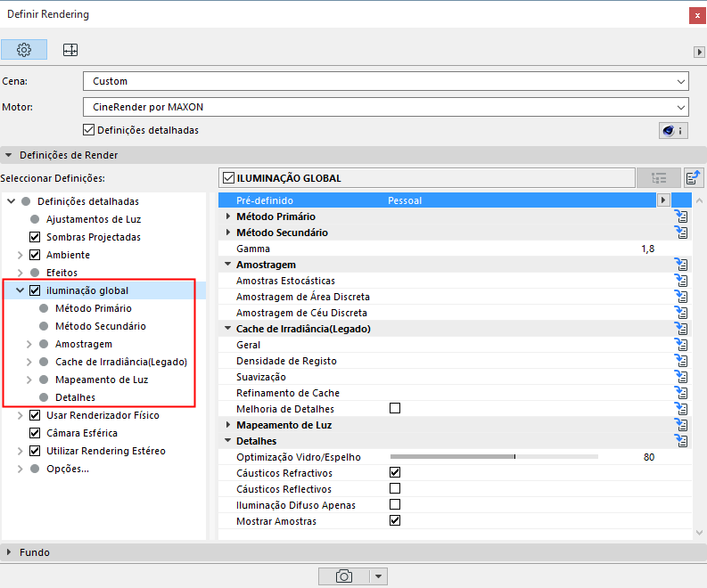Screen dimensions: 707x588
Task: Enable Melhoria de Detalhes checkbox
Action: pos(395,408)
